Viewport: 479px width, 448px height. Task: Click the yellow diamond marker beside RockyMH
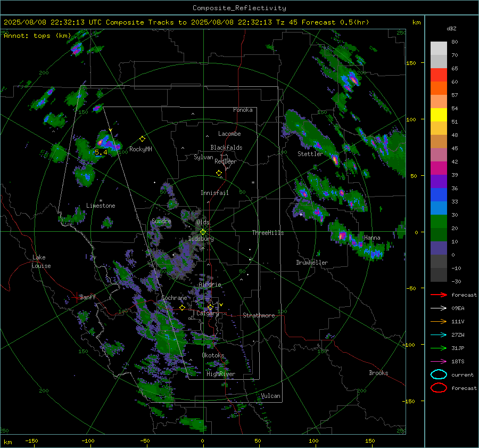pyautogui.click(x=142, y=139)
